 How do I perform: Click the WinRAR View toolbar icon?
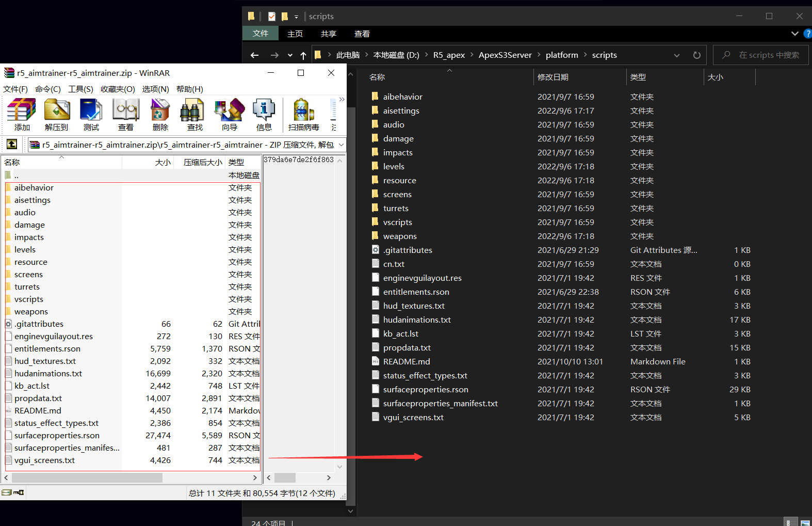[125, 115]
